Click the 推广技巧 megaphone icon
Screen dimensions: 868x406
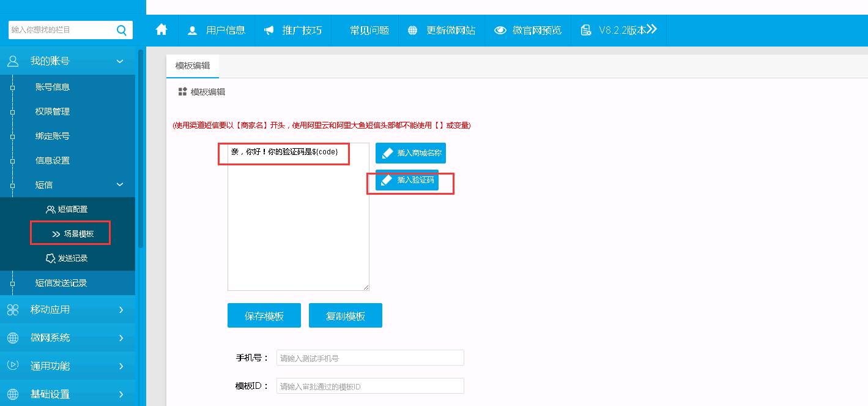tap(269, 30)
